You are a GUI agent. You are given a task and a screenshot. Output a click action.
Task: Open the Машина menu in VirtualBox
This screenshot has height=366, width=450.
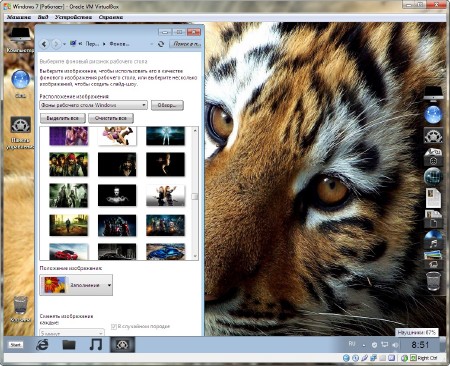tap(19, 17)
